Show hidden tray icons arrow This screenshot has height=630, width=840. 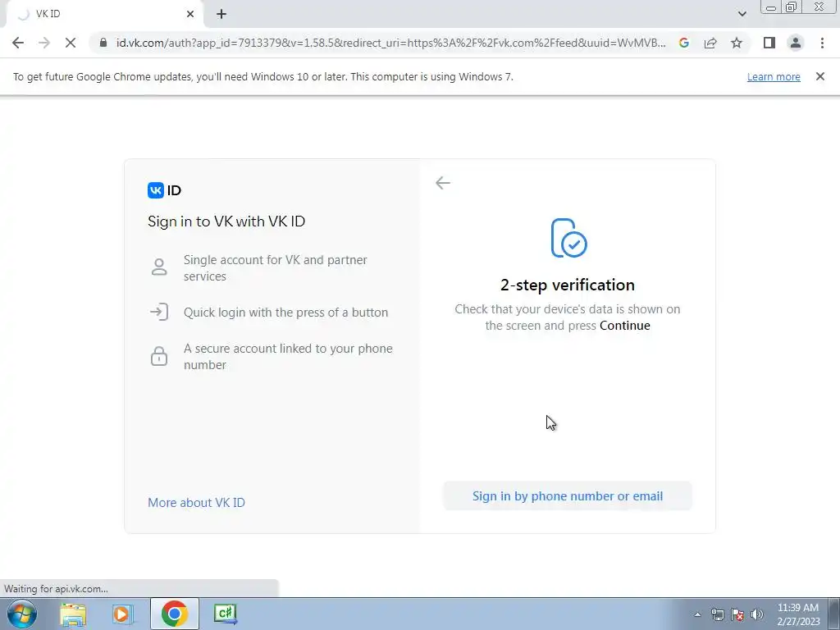tap(697, 614)
